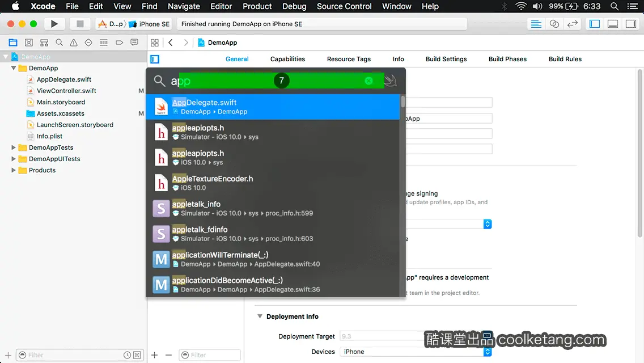Select applicationDidBecomeActive(_:) result
Image resolution: width=644 pixels, height=363 pixels.
coord(273,285)
